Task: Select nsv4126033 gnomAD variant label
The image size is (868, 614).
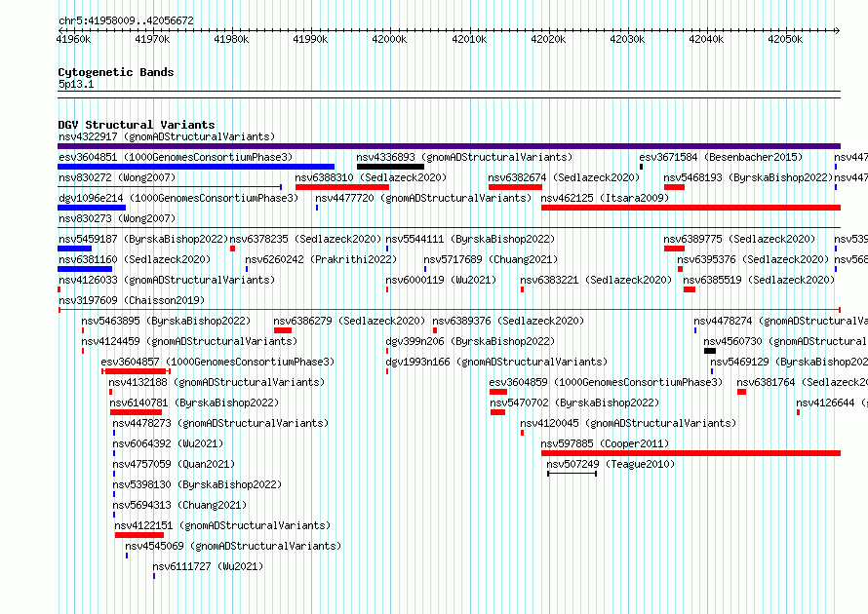Action: click(167, 280)
